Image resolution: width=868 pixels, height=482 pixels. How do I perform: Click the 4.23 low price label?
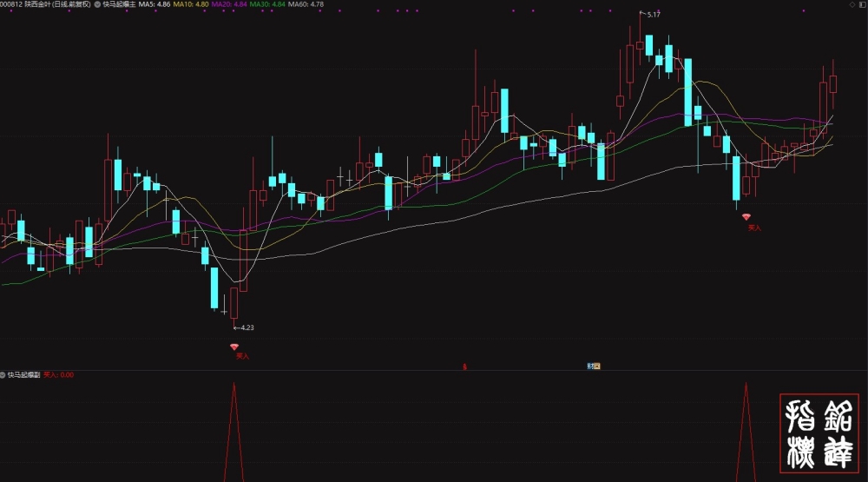(x=244, y=327)
